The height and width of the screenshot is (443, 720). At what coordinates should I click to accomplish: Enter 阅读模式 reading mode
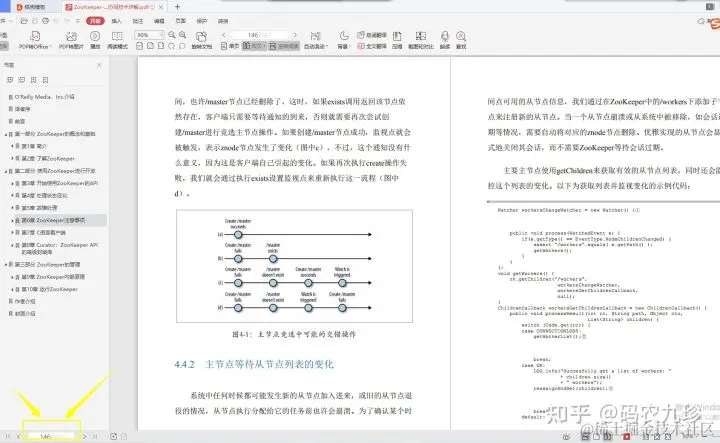pyautogui.click(x=117, y=40)
